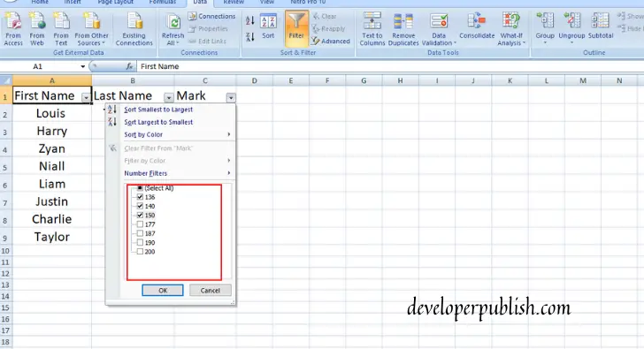Open the Last Name filter dropdown
The image size is (644, 349).
click(168, 97)
